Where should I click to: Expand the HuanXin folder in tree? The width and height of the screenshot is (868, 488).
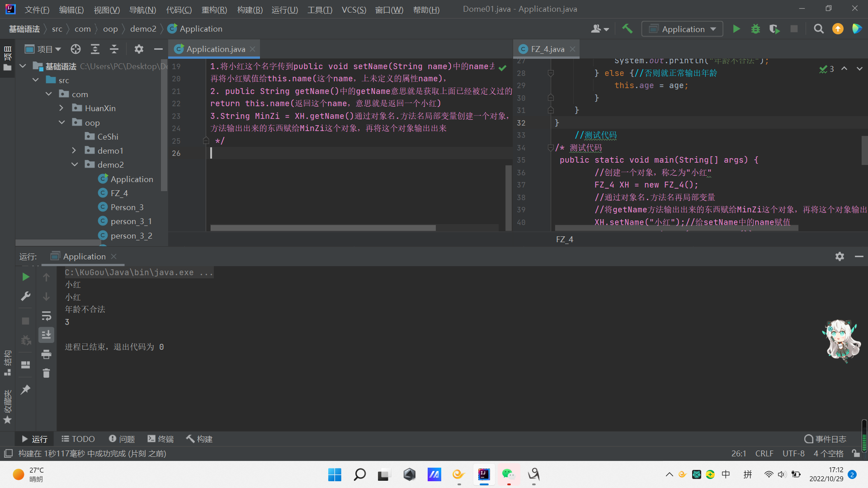61,108
